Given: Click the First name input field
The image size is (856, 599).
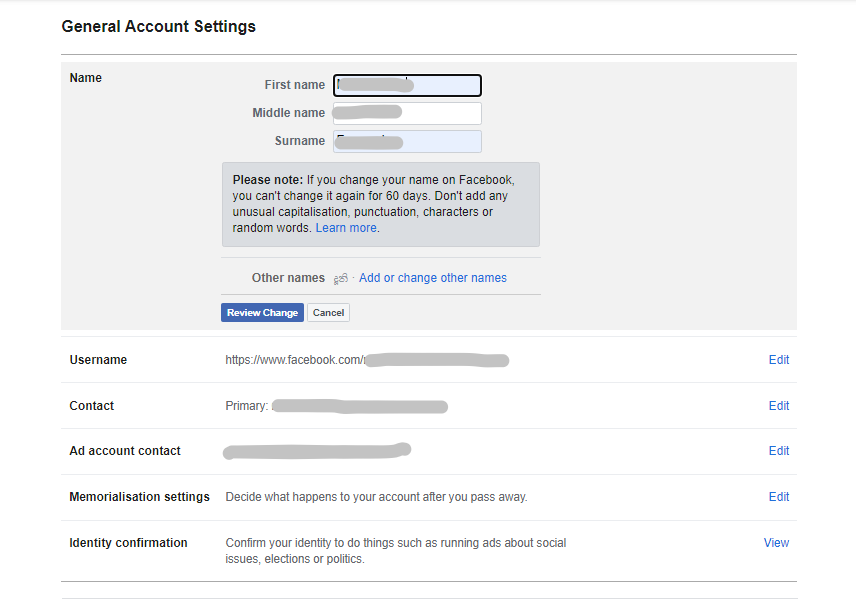Looking at the screenshot, I should pyautogui.click(x=407, y=85).
